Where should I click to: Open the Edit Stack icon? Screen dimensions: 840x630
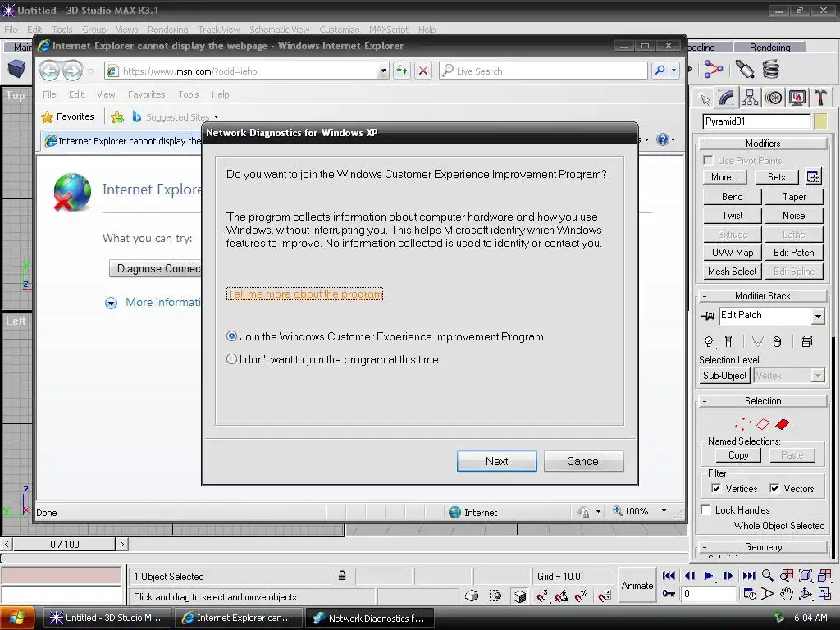coord(807,342)
